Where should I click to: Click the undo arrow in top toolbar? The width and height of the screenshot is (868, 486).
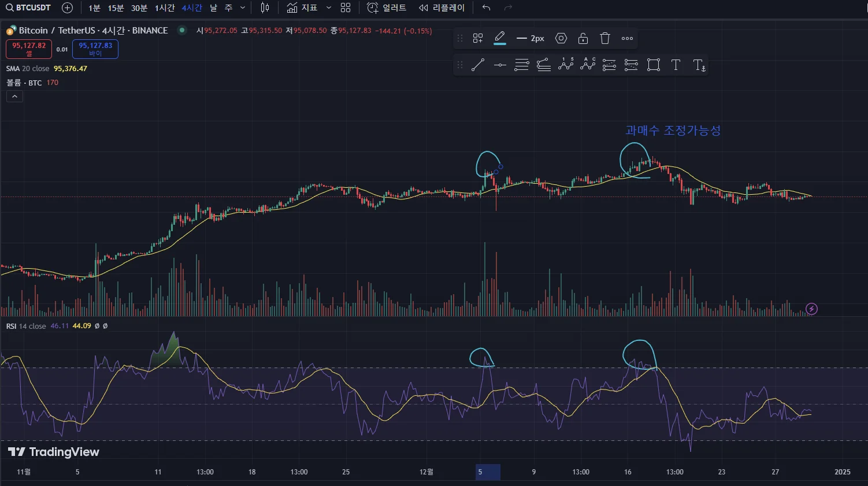[x=486, y=8]
